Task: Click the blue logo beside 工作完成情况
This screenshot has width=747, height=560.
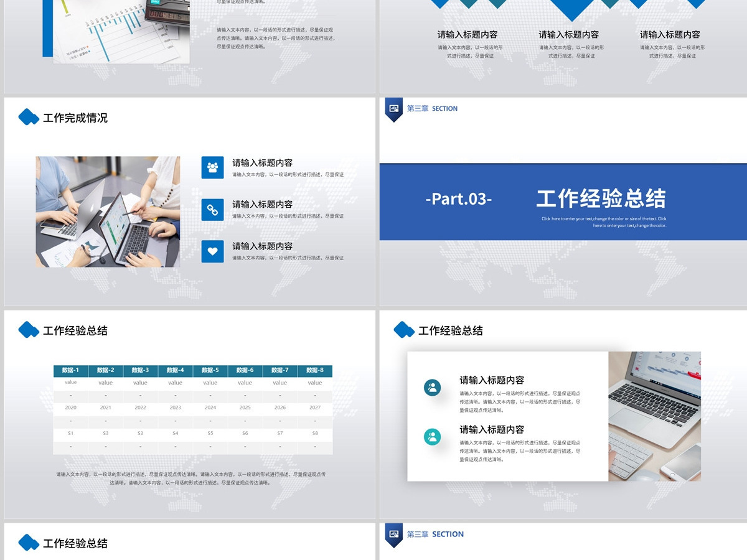Action: 29,117
